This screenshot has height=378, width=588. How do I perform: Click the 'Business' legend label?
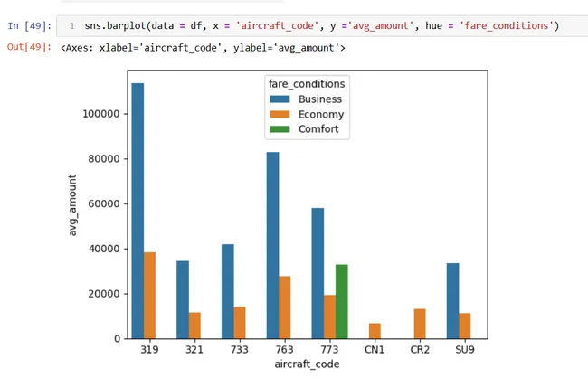click(320, 99)
